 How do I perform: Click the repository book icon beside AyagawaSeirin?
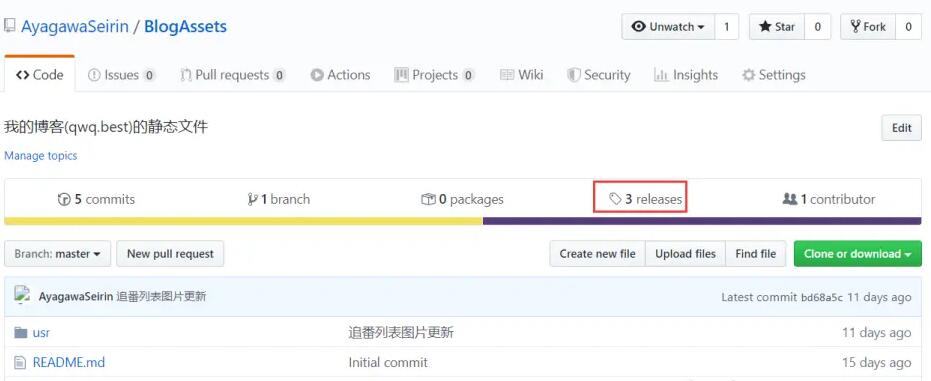point(9,26)
